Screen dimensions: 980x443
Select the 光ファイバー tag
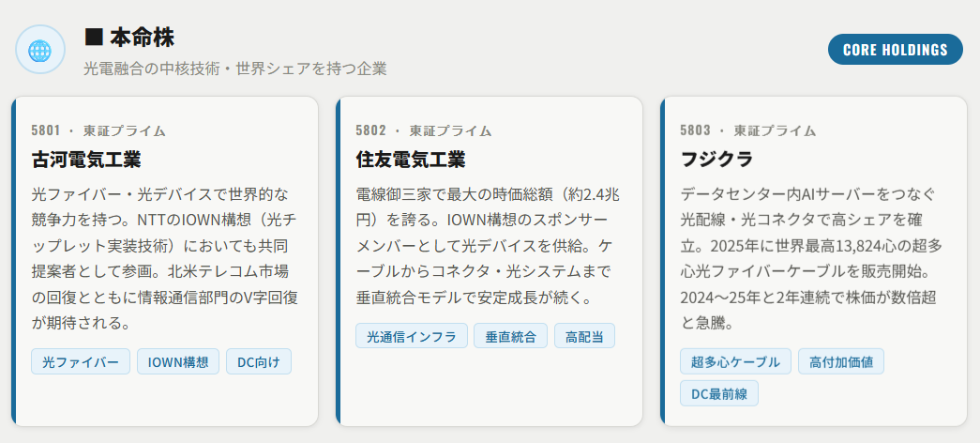click(81, 361)
